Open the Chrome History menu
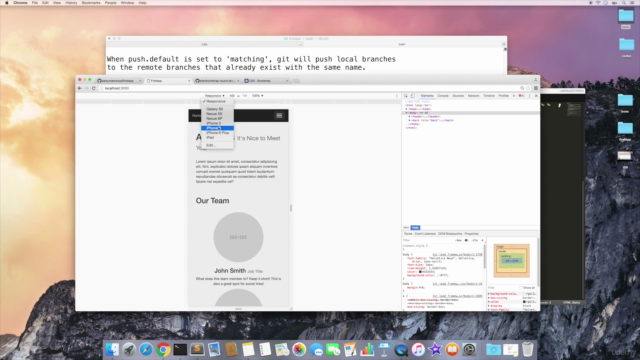This screenshot has height=360, width=640. [x=71, y=3]
